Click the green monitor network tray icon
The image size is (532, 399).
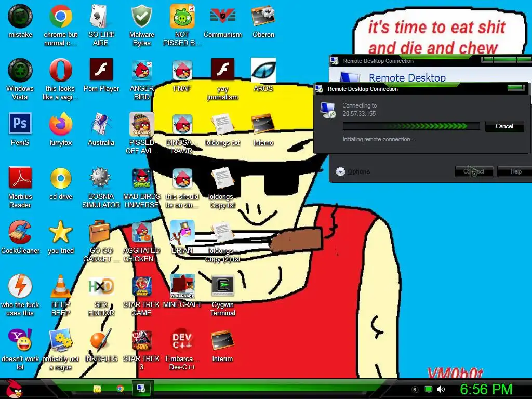[429, 389]
